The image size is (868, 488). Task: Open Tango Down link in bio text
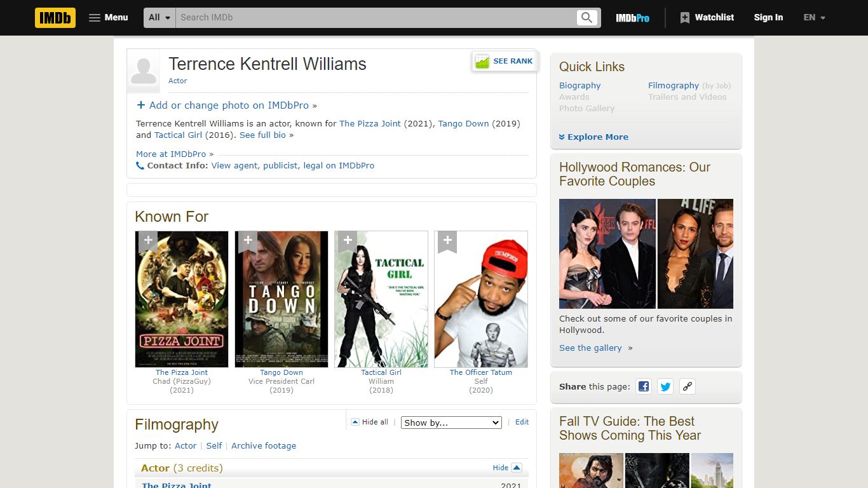(463, 124)
